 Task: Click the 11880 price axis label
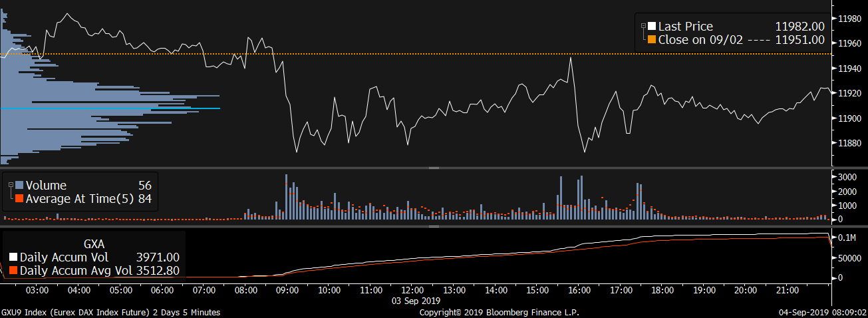point(851,143)
